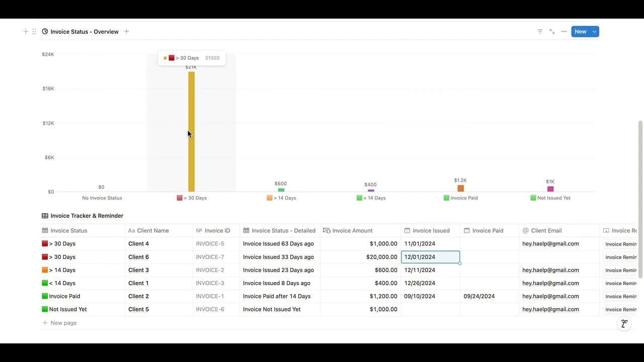Select the $1,200.00 amount cell
This screenshot has height=362, width=644.
click(x=361, y=296)
